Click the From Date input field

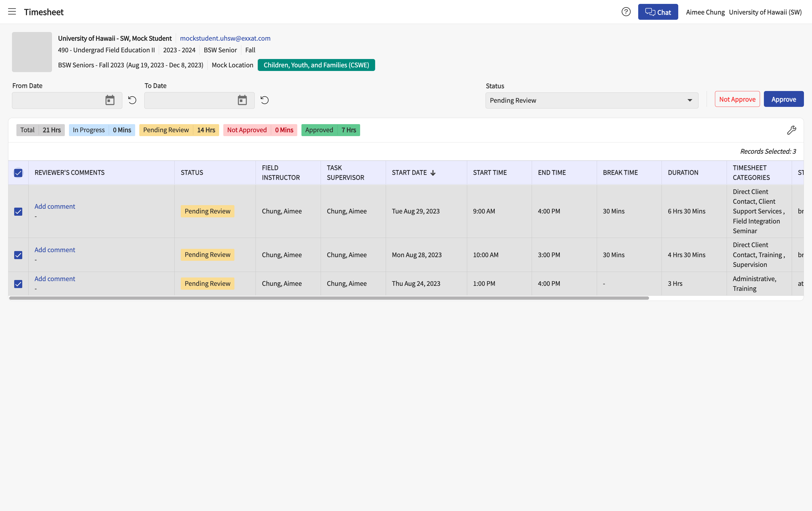pos(67,100)
